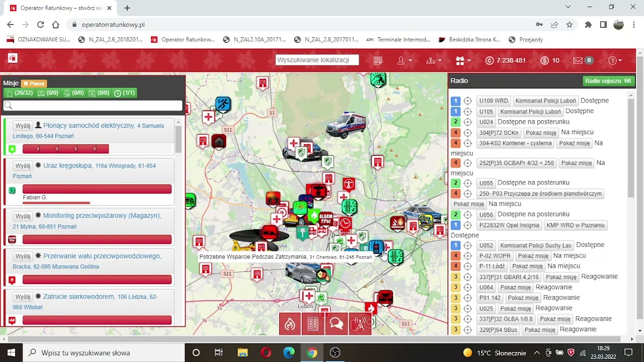Click the coins balance showing 10
Viewport: 644px width, 362px height.
550,60
